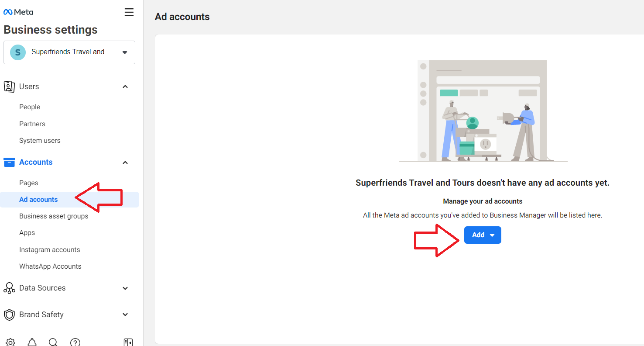
Task: Click the settings gear icon
Action: coord(10,342)
